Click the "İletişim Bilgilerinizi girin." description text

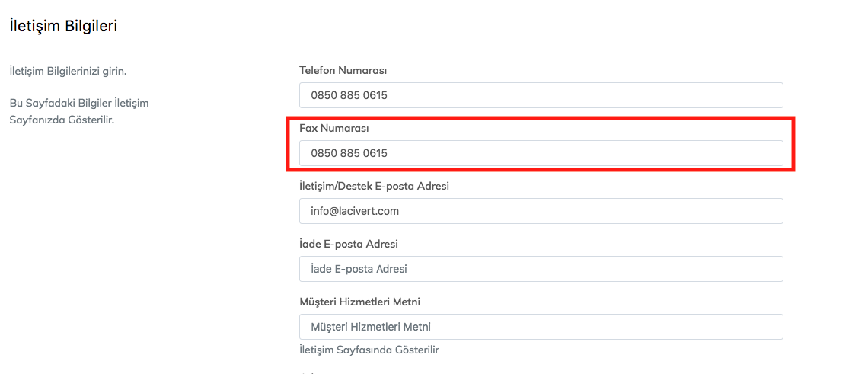pyautogui.click(x=68, y=72)
